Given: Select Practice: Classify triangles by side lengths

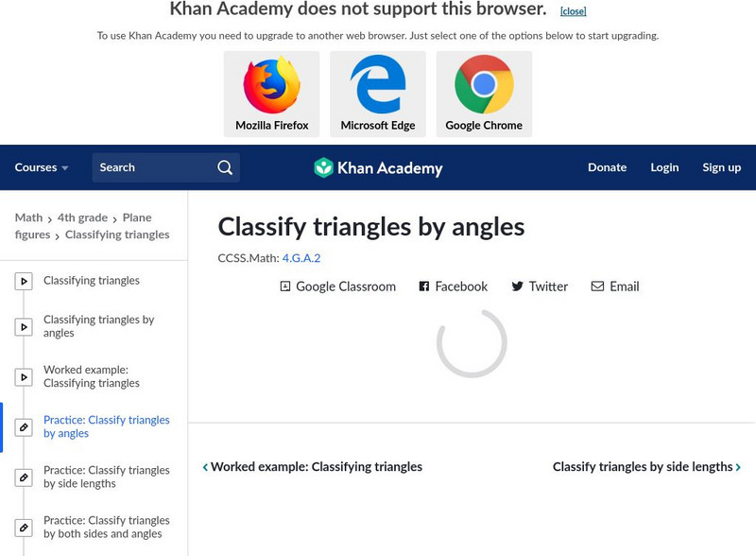Looking at the screenshot, I should [x=106, y=477].
